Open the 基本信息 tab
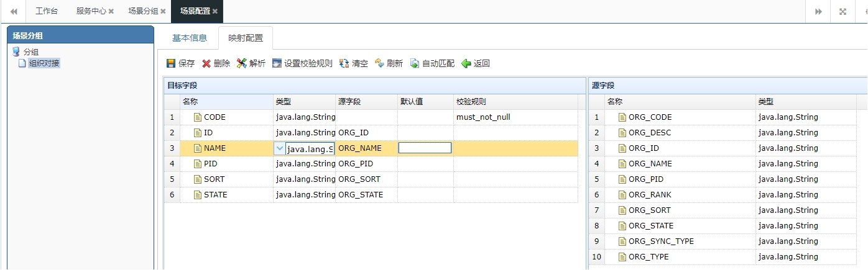 click(x=190, y=38)
